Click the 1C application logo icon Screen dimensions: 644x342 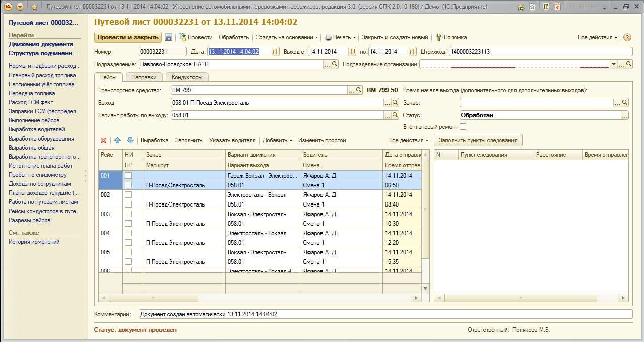coord(8,7)
